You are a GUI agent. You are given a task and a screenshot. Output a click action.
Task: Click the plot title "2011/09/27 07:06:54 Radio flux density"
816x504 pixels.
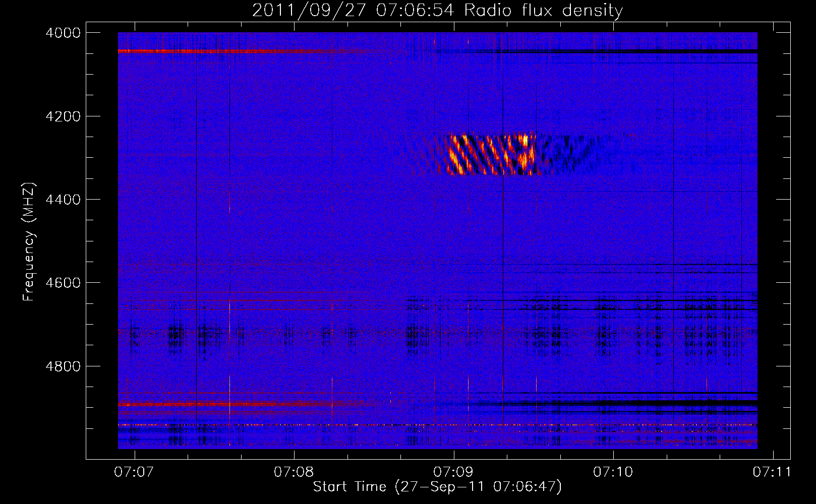click(437, 10)
